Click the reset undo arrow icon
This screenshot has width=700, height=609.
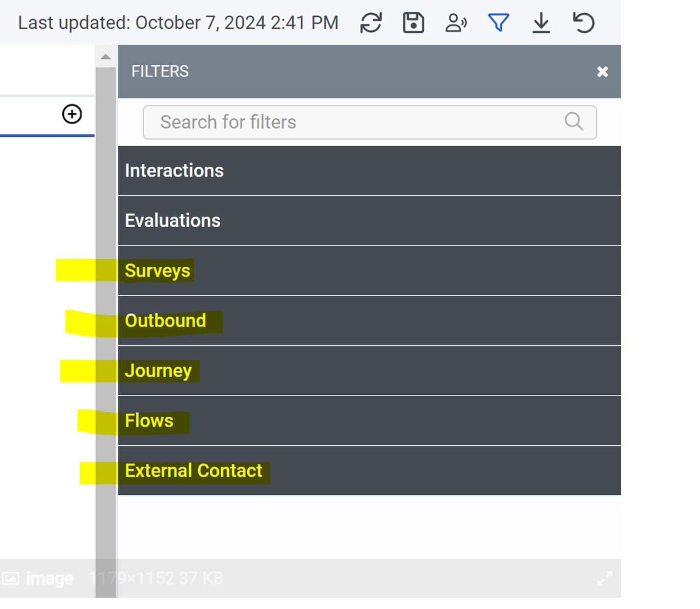pyautogui.click(x=584, y=23)
